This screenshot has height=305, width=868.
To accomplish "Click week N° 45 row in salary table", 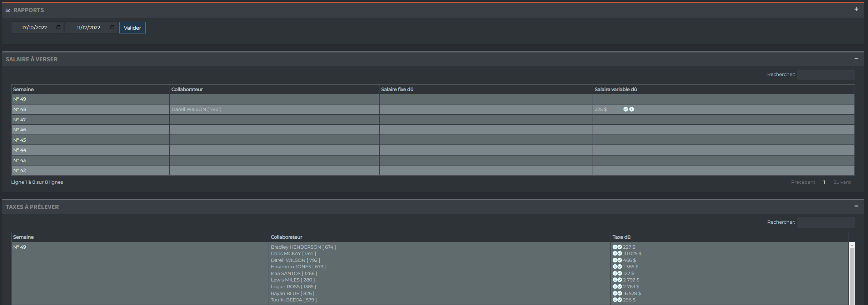I will click(433, 140).
